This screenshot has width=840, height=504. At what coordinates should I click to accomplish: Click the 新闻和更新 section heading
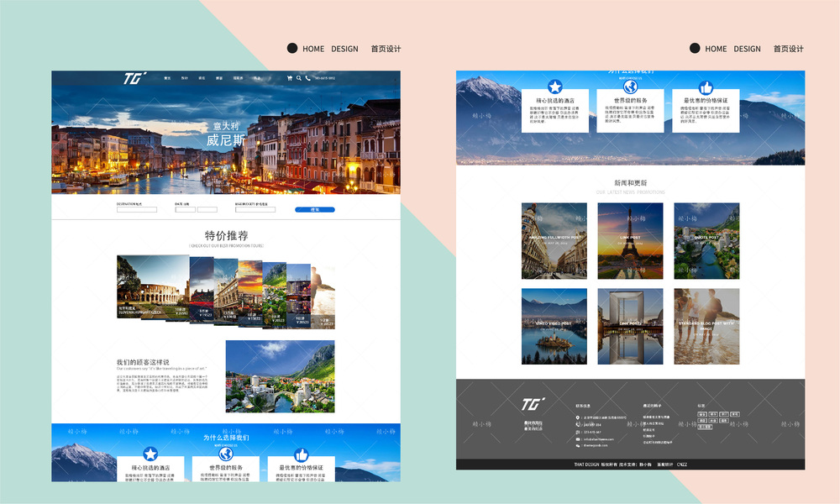(x=631, y=182)
